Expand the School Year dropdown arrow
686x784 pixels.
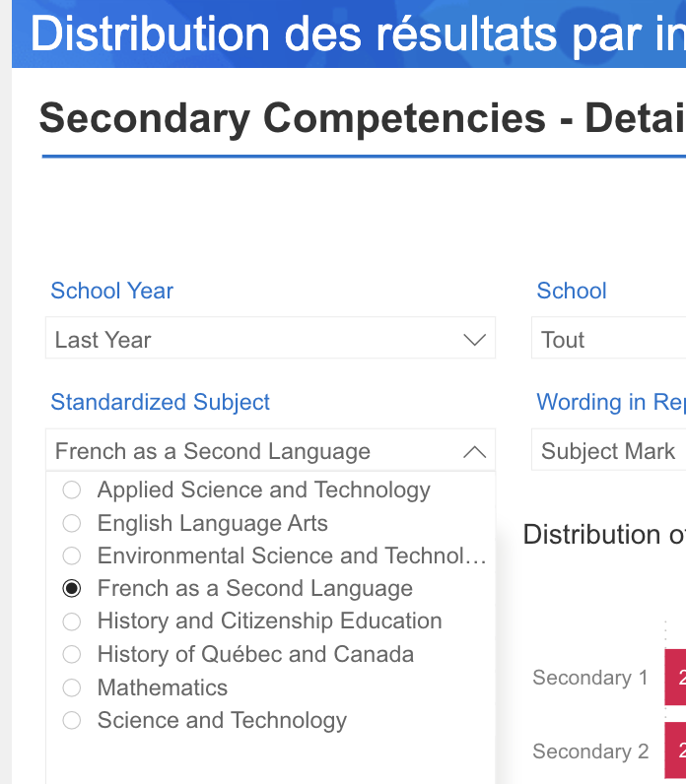474,340
